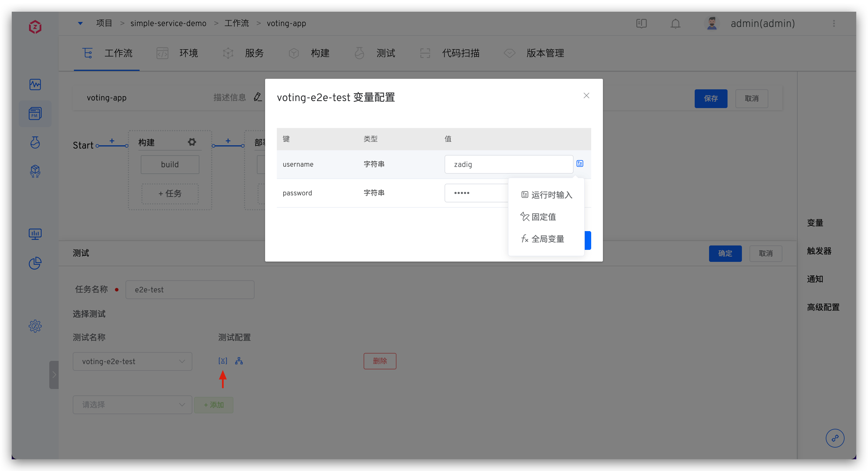
Task: Open the system settings gear in the sidebar
Action: tap(35, 326)
